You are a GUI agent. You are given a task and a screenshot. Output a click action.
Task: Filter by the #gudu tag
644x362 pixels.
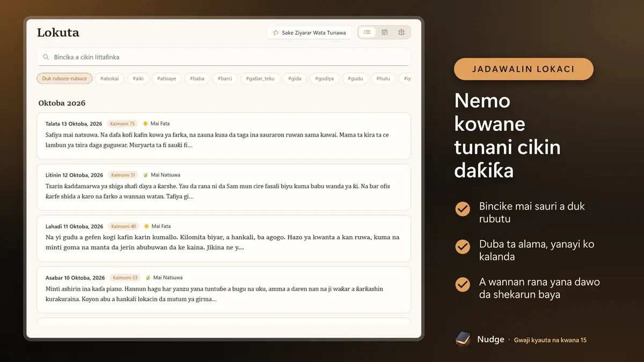[x=355, y=78]
